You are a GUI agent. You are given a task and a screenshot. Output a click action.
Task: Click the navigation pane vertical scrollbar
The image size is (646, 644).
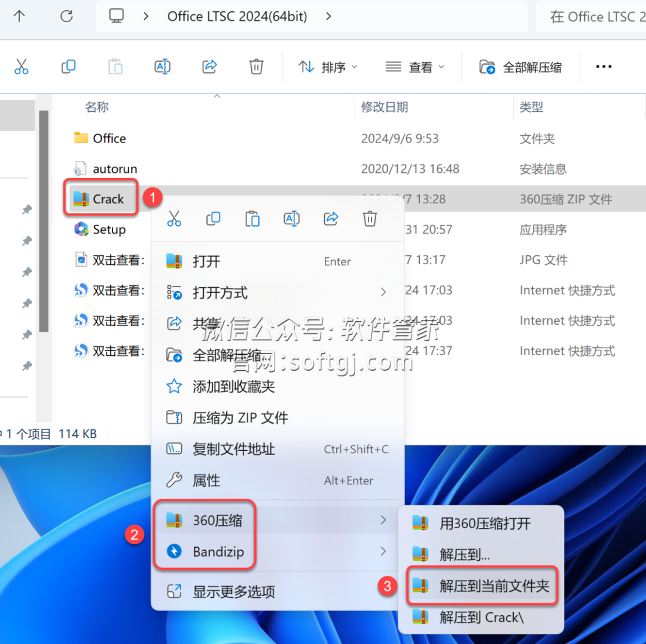point(44,221)
